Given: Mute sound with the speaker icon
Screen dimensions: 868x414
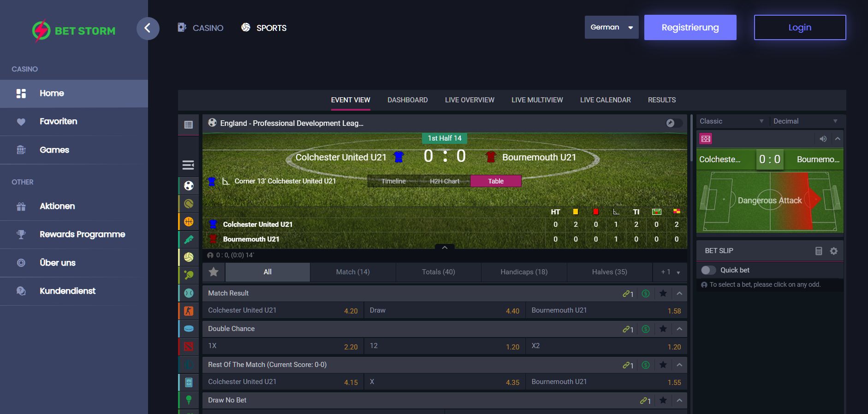Looking at the screenshot, I should coord(823,139).
